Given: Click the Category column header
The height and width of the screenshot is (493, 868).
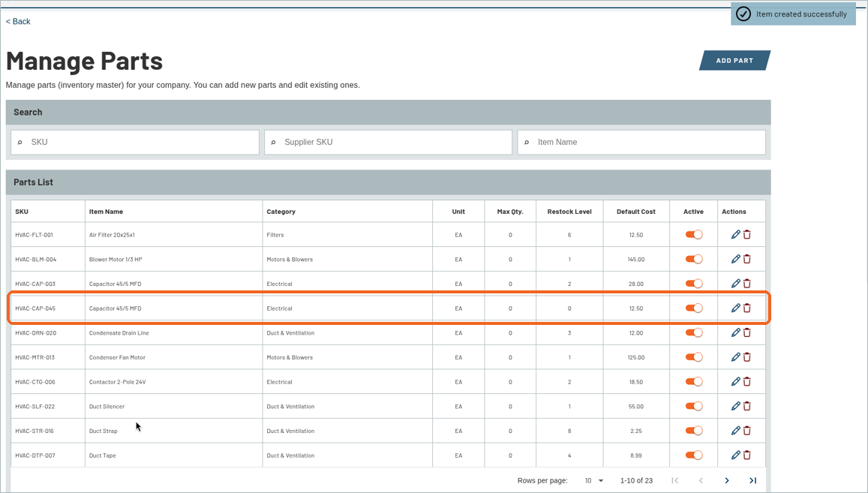Looking at the screenshot, I should click(281, 212).
